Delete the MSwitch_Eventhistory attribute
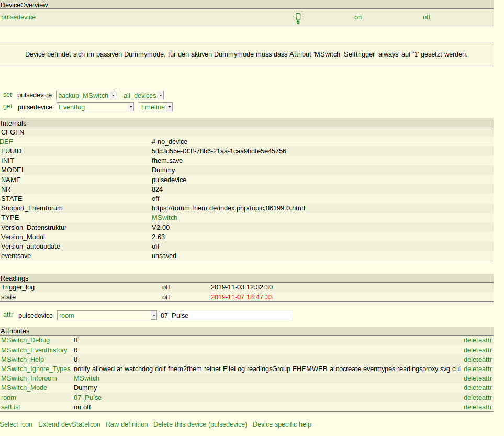The width and height of the screenshot is (504, 436). click(x=478, y=350)
